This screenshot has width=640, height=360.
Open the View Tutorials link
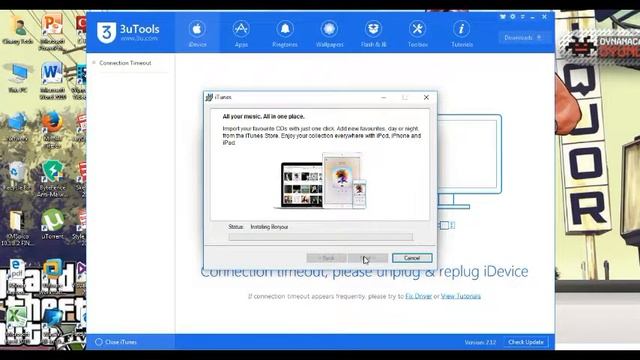tap(460, 296)
